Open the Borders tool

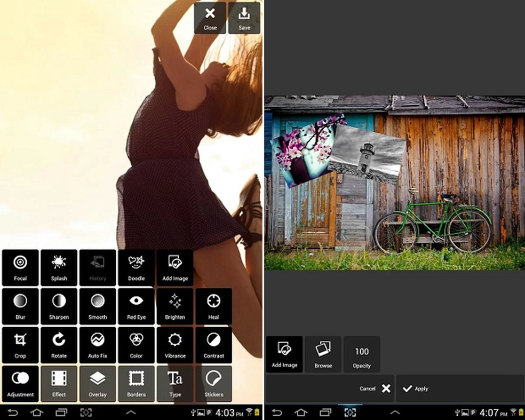pos(136,384)
